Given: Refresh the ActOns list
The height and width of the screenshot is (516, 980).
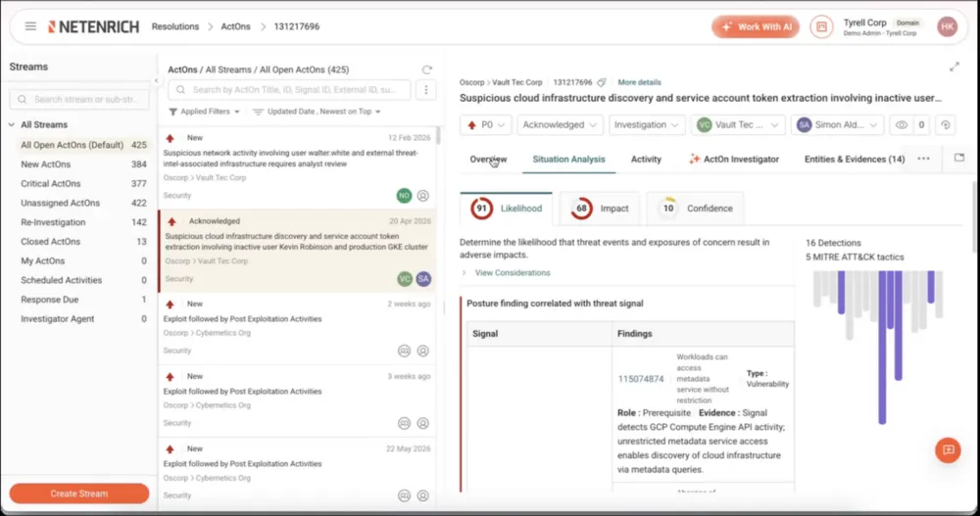Looking at the screenshot, I should pyautogui.click(x=427, y=70).
